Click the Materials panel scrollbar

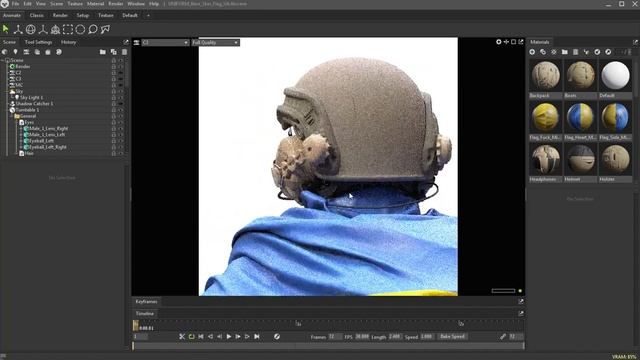pyautogui.click(x=635, y=78)
